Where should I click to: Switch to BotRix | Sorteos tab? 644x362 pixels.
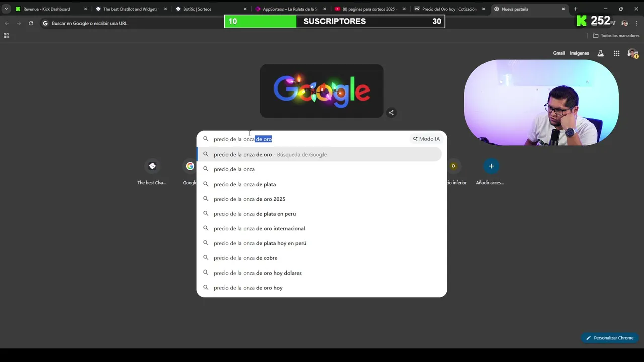[x=211, y=9]
